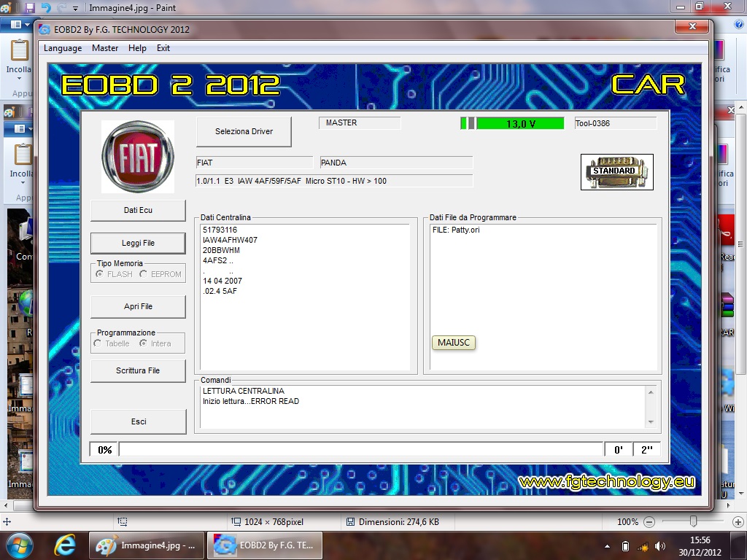Click the Esci button
The height and width of the screenshot is (560, 747).
139,421
